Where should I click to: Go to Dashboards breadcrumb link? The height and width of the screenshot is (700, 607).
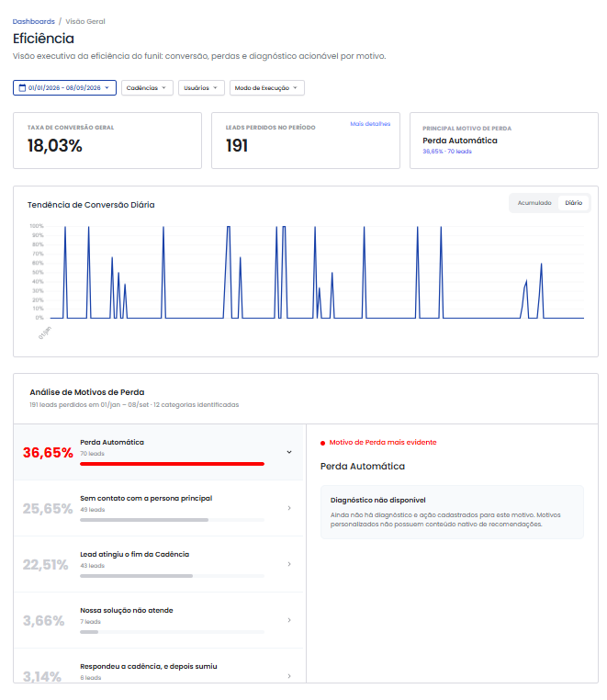(33, 21)
